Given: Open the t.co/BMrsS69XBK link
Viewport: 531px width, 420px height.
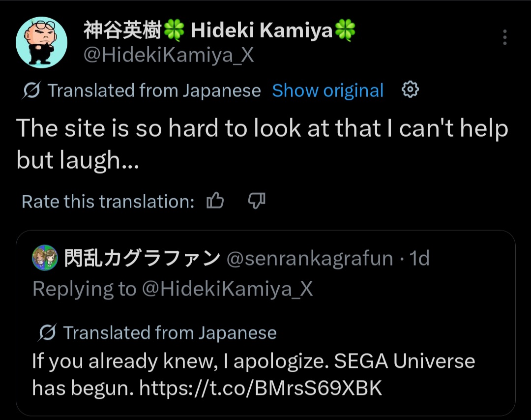Looking at the screenshot, I should tap(261, 388).
